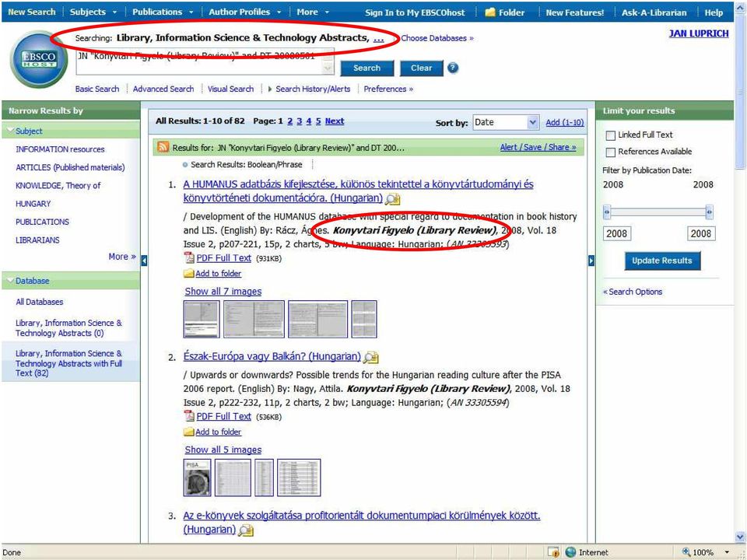Click the left publication date slider handle
This screenshot has height=560, width=747.
click(607, 212)
